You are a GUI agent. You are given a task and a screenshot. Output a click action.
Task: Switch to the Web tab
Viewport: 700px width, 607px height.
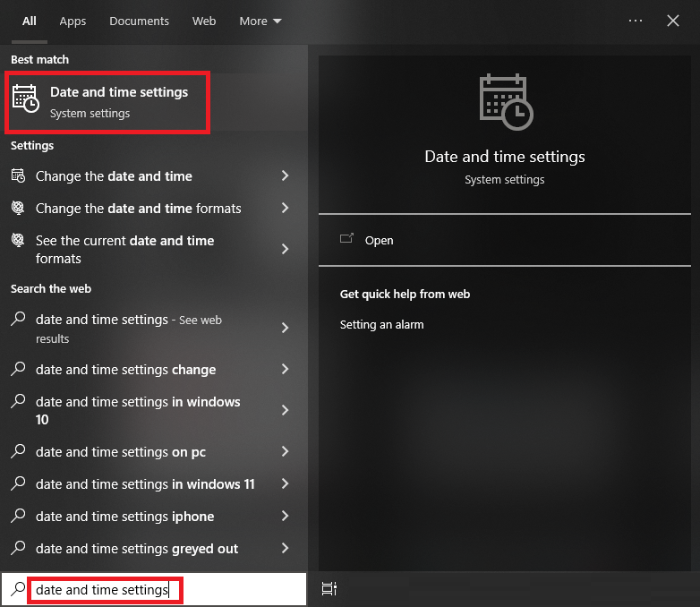click(x=204, y=21)
